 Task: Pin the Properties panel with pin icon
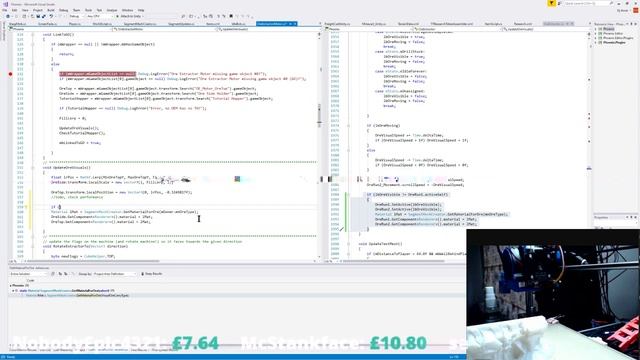pyautogui.click(x=631, y=218)
